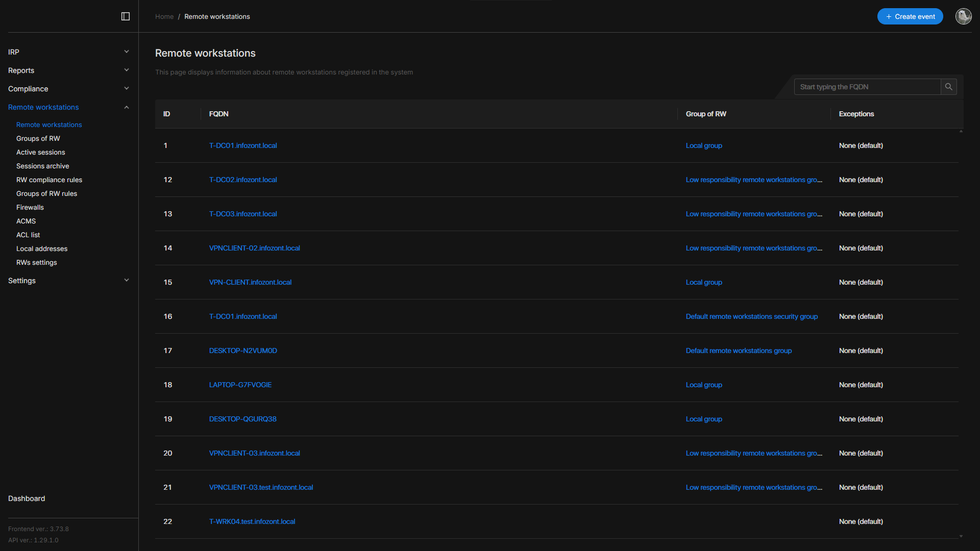Focus the FQDN search input field
The image size is (980, 551).
[x=868, y=87]
